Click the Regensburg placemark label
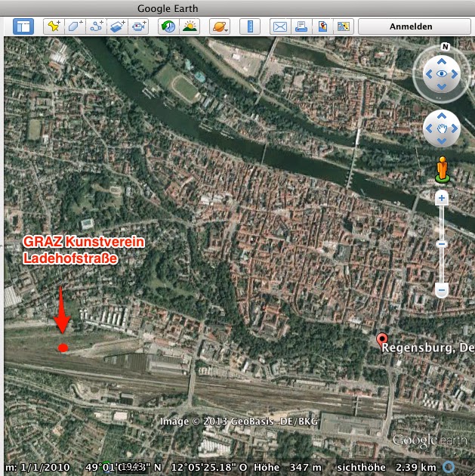This screenshot has height=476, width=475. click(x=428, y=348)
